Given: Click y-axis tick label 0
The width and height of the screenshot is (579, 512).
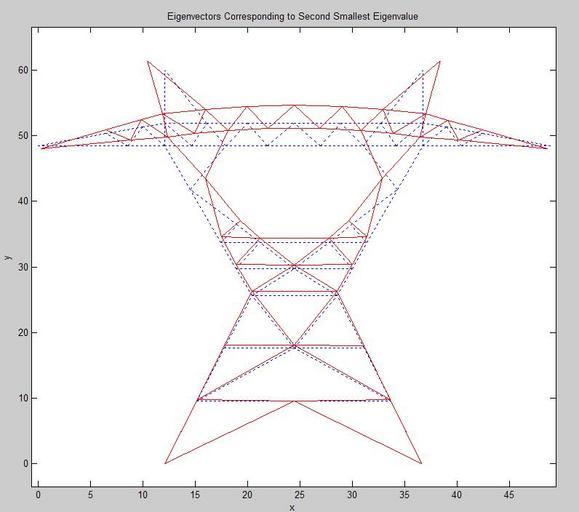Looking at the screenshot, I should click(25, 464).
